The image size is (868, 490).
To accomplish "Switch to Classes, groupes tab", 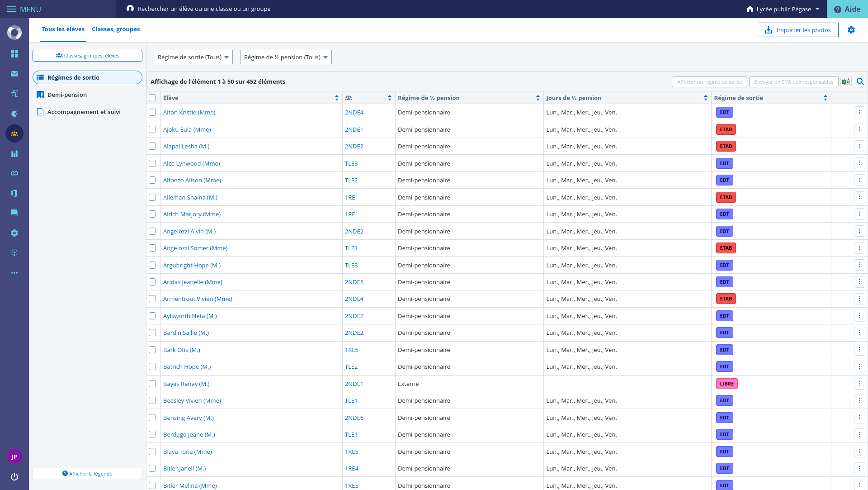I will click(116, 29).
